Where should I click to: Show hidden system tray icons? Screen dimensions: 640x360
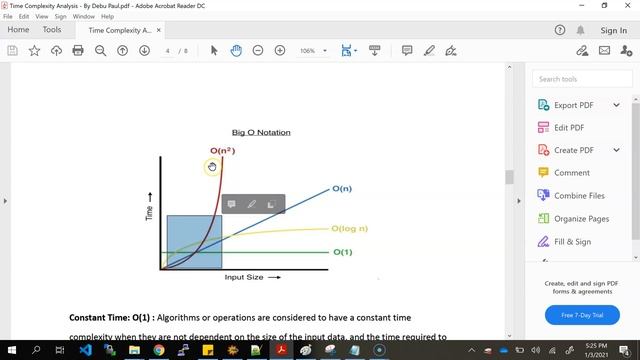471,350
